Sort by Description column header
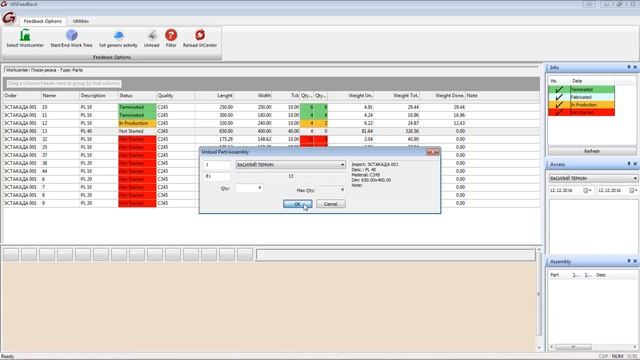 click(98, 96)
